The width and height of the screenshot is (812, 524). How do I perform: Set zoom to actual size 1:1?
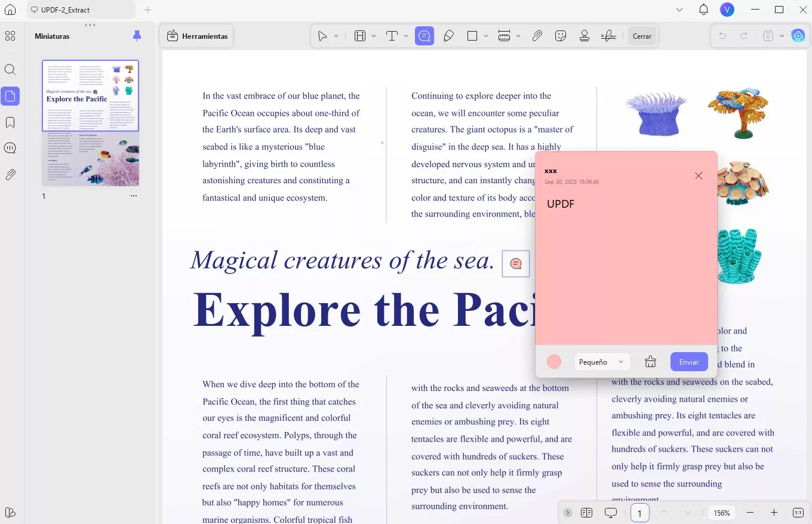click(798, 513)
